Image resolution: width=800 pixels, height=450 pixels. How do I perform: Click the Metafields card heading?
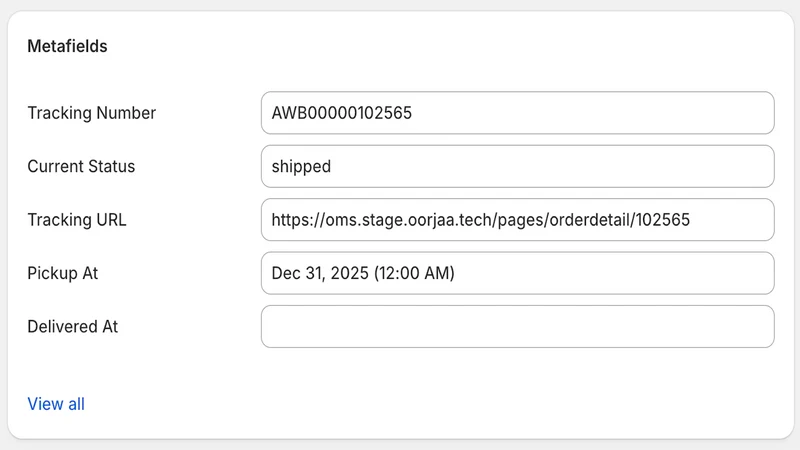pyautogui.click(x=67, y=46)
